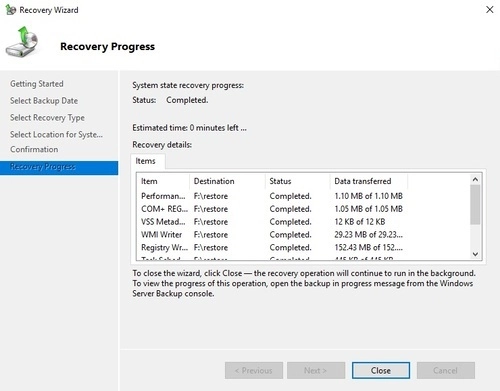
Task: Sort by the Destination column header
Action: pos(227,181)
